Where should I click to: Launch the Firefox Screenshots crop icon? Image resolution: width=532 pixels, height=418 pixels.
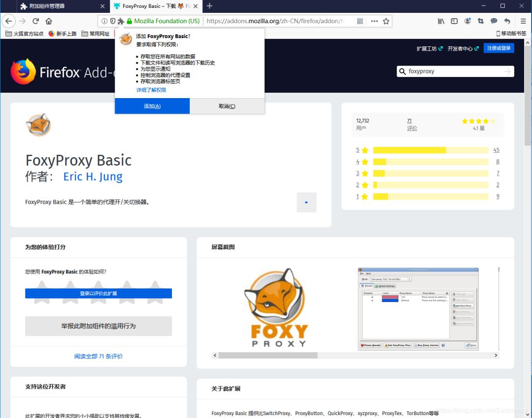coord(481,21)
